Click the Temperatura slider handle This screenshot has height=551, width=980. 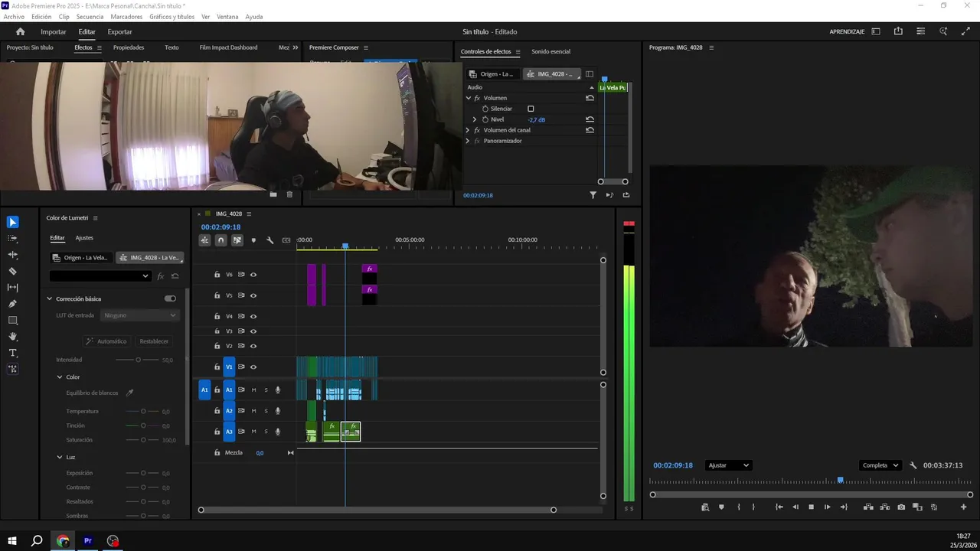click(142, 411)
